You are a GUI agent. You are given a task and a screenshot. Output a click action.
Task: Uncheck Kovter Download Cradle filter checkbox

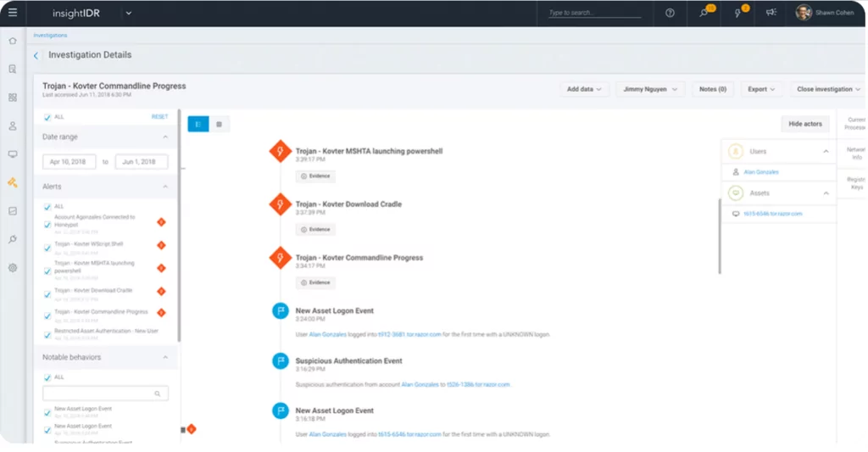[47, 294]
